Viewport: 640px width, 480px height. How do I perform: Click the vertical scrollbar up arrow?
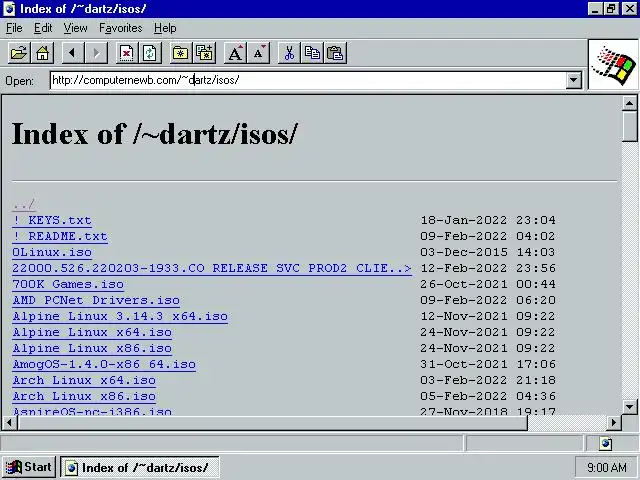[629, 103]
